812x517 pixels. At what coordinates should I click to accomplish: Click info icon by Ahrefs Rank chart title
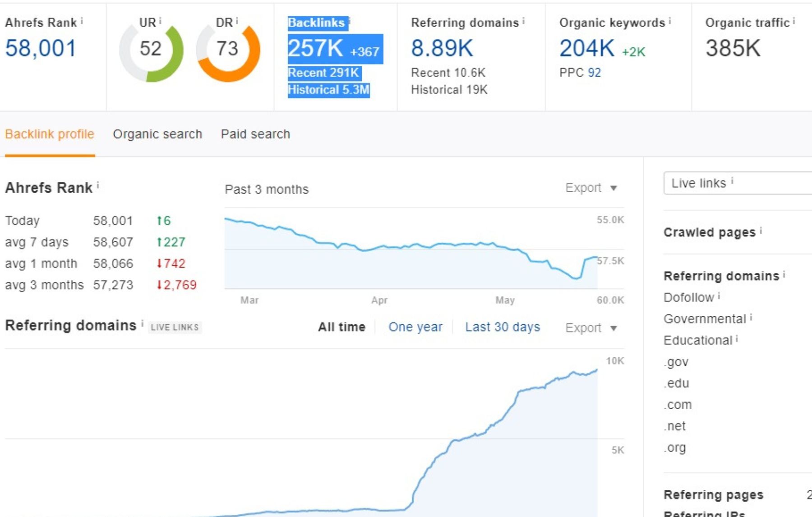pyautogui.click(x=97, y=185)
